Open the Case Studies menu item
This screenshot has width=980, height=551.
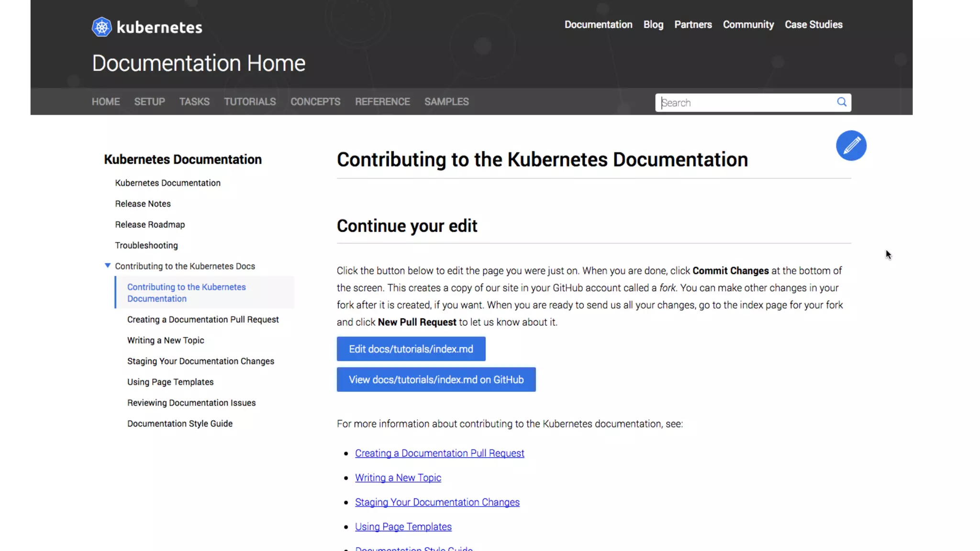coord(813,24)
